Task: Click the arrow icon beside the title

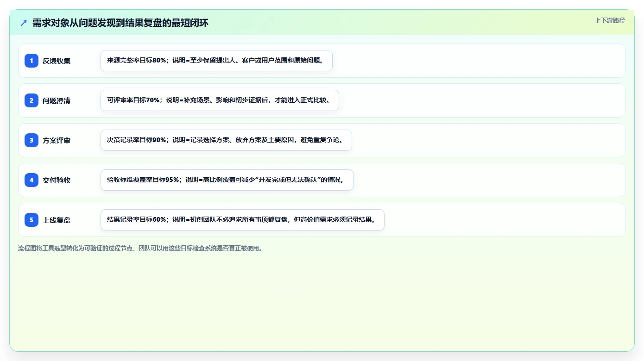Action: [x=24, y=23]
